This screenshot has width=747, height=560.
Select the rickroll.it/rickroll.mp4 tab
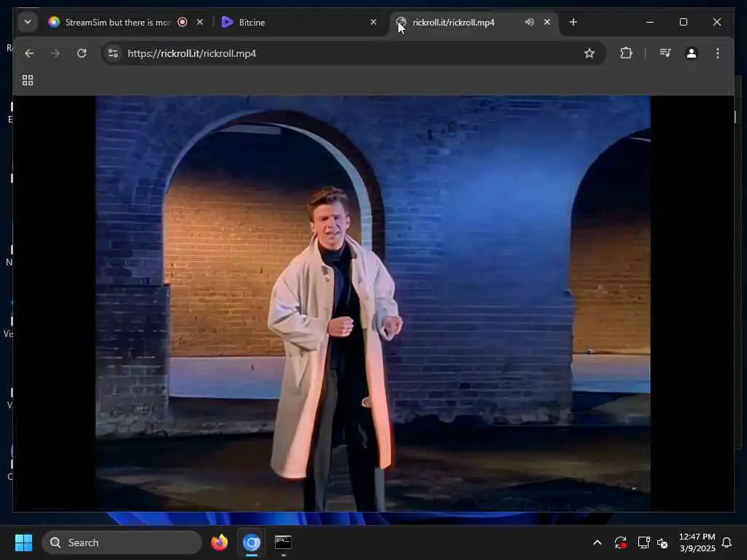pyautogui.click(x=452, y=23)
